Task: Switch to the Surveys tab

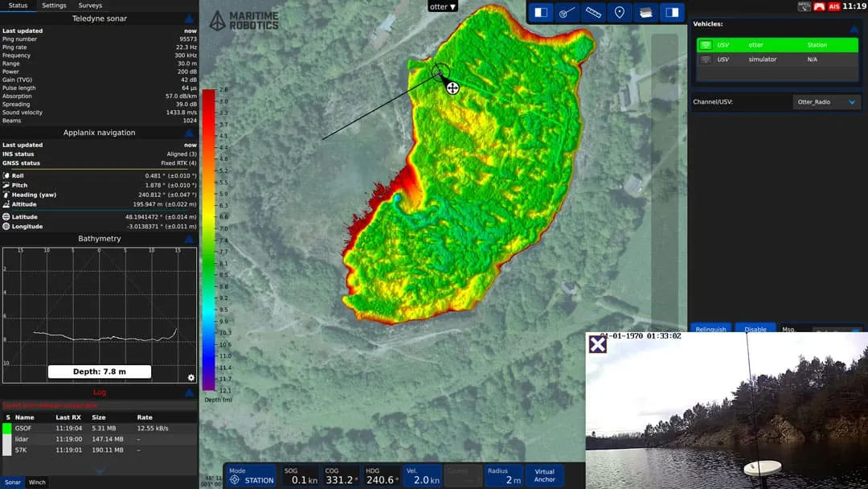Action: pyautogui.click(x=90, y=6)
